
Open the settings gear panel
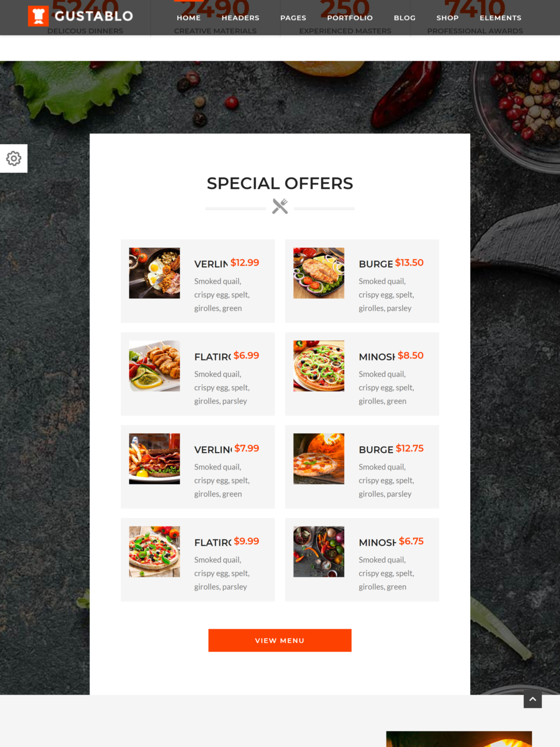pos(13,158)
